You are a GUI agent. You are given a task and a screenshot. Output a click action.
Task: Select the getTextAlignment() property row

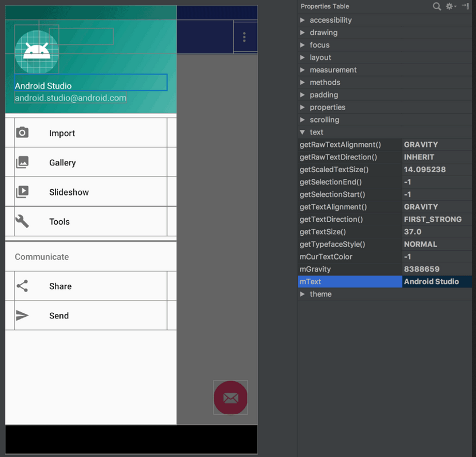[385, 207]
